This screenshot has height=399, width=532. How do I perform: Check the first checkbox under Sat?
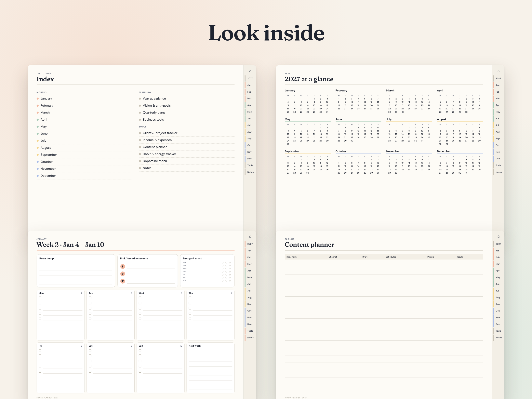click(90, 351)
